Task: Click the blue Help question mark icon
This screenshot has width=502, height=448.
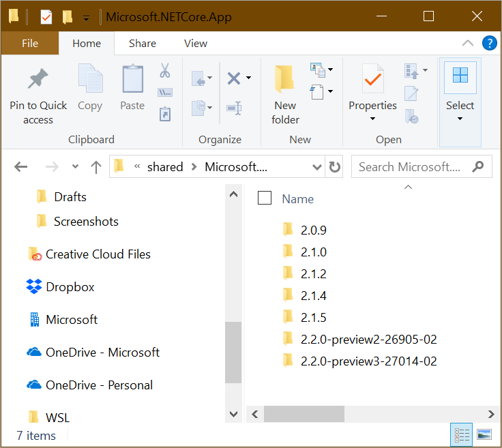Action: [489, 43]
